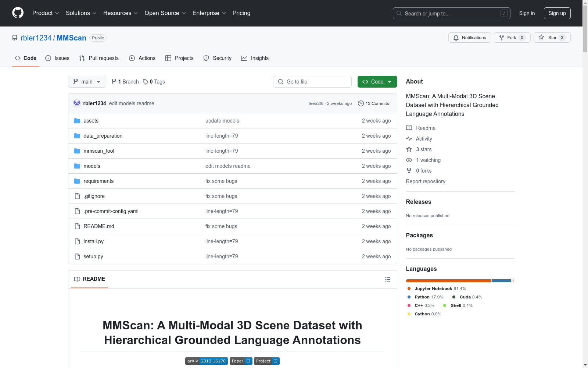Switch to the Issues tab
The width and height of the screenshot is (588, 368).
[57, 58]
